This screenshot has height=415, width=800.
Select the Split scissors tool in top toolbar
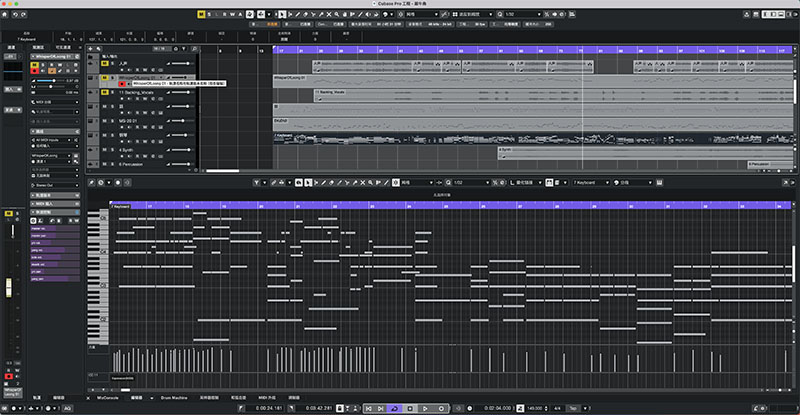coord(313,14)
